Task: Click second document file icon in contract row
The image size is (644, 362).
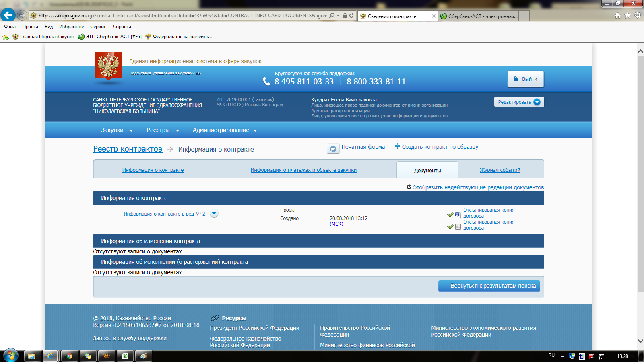Action: tap(458, 227)
